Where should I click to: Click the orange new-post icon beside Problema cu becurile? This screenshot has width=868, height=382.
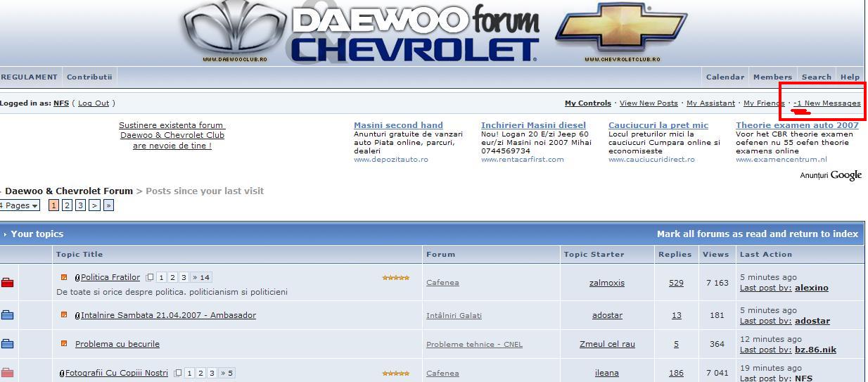(x=64, y=344)
